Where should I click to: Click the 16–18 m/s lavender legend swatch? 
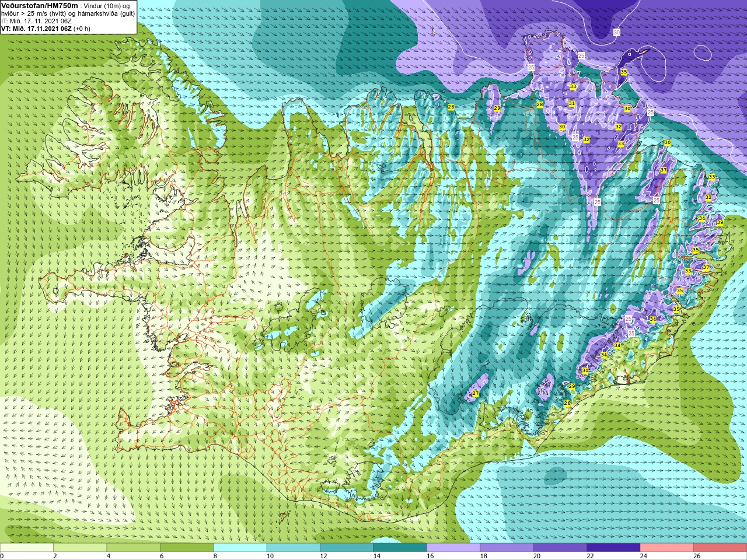point(453,548)
